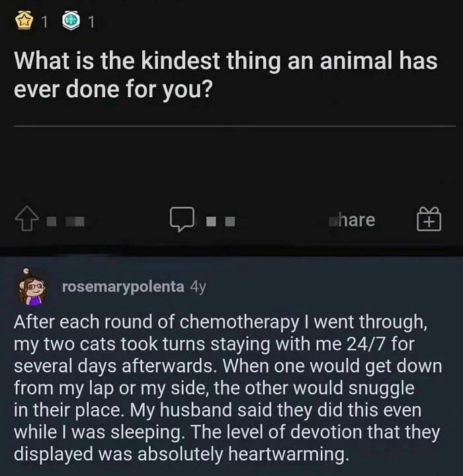Click the count next to gold award

[44, 22]
